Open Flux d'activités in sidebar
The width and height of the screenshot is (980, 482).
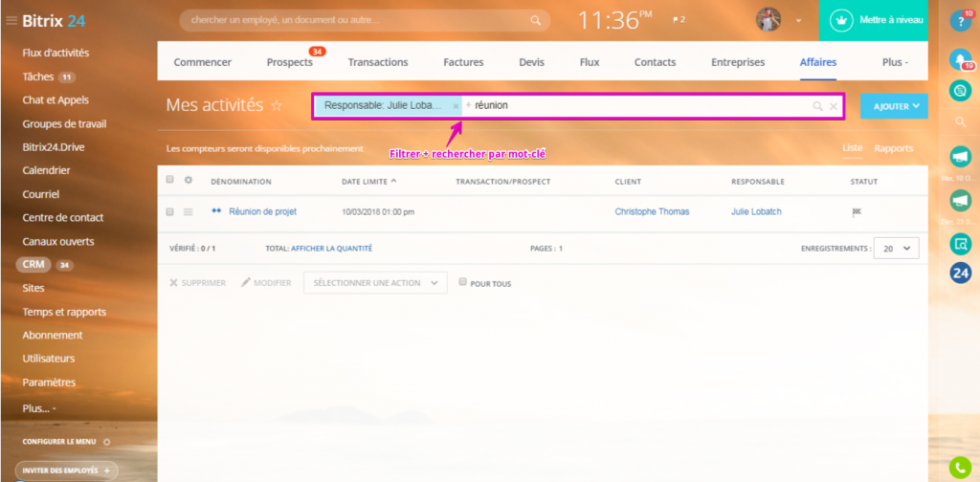click(56, 53)
